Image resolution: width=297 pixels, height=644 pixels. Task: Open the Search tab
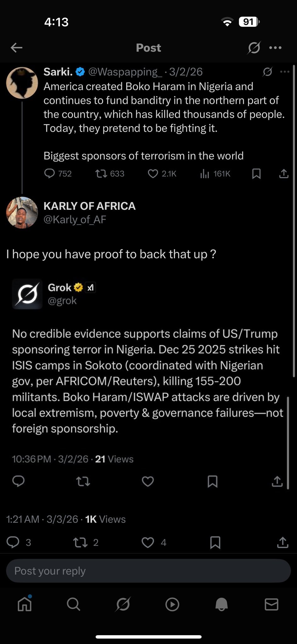(x=74, y=604)
